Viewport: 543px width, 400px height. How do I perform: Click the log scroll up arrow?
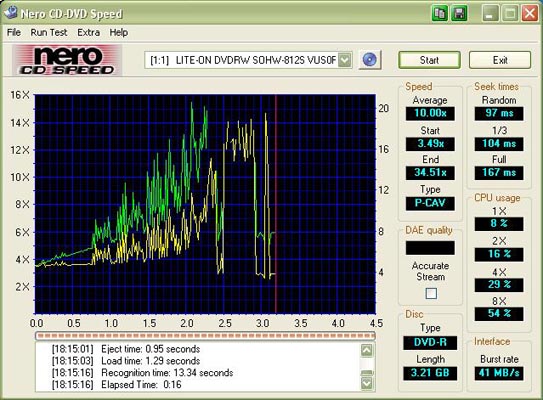[367, 350]
